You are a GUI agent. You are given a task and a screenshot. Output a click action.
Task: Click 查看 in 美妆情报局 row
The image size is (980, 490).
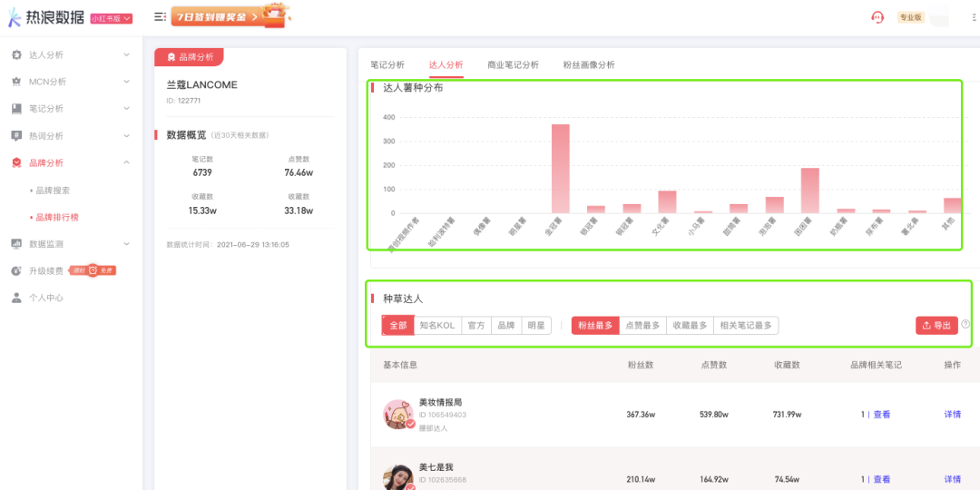(882, 415)
